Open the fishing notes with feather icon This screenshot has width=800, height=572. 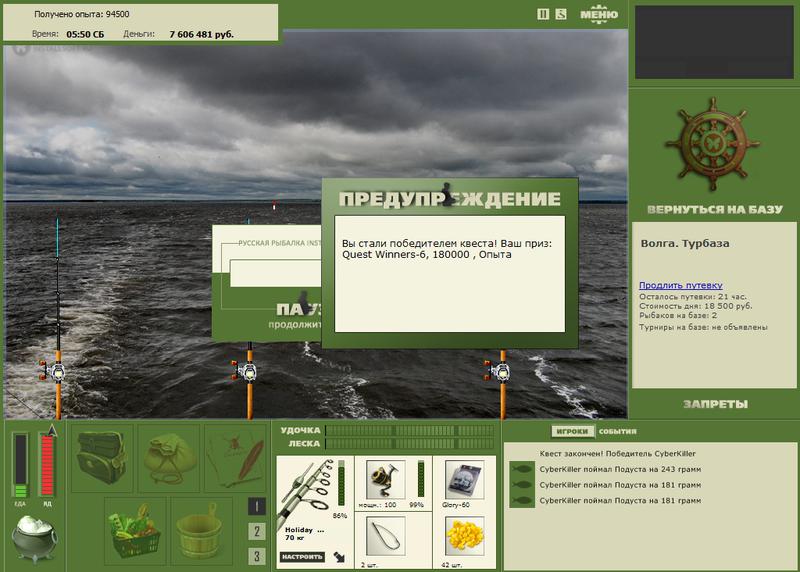pyautogui.click(x=235, y=458)
